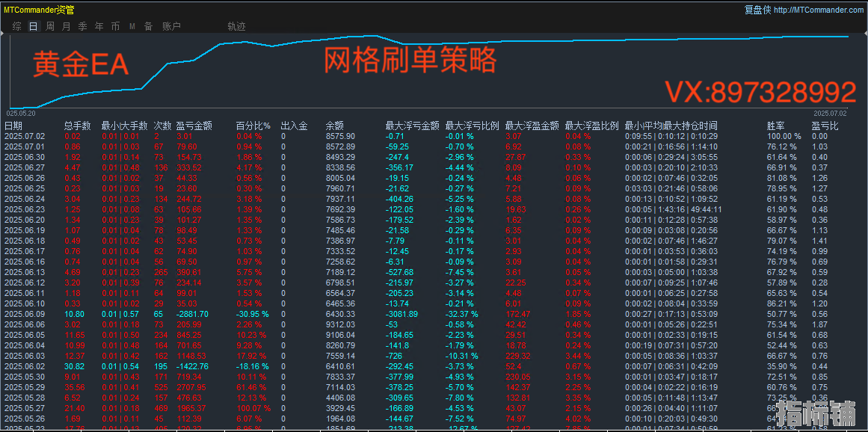The image size is (868, 432).
Task: Click the 复盘侠 label
Action: [757, 10]
